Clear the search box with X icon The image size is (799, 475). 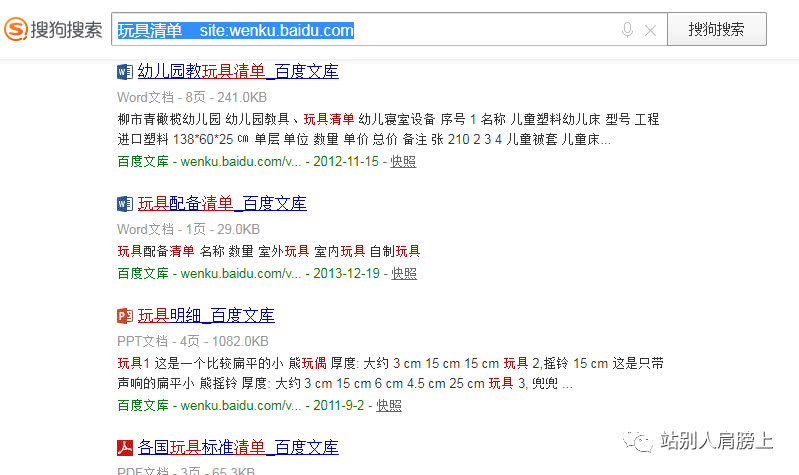(650, 31)
